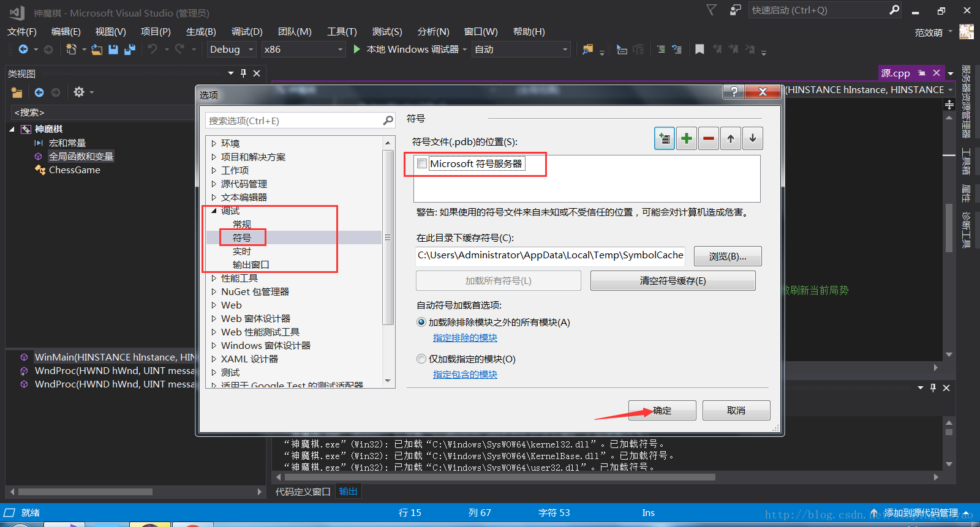Expand the 环境 tree node
Image resolution: width=980 pixels, height=527 pixels.
click(x=214, y=143)
